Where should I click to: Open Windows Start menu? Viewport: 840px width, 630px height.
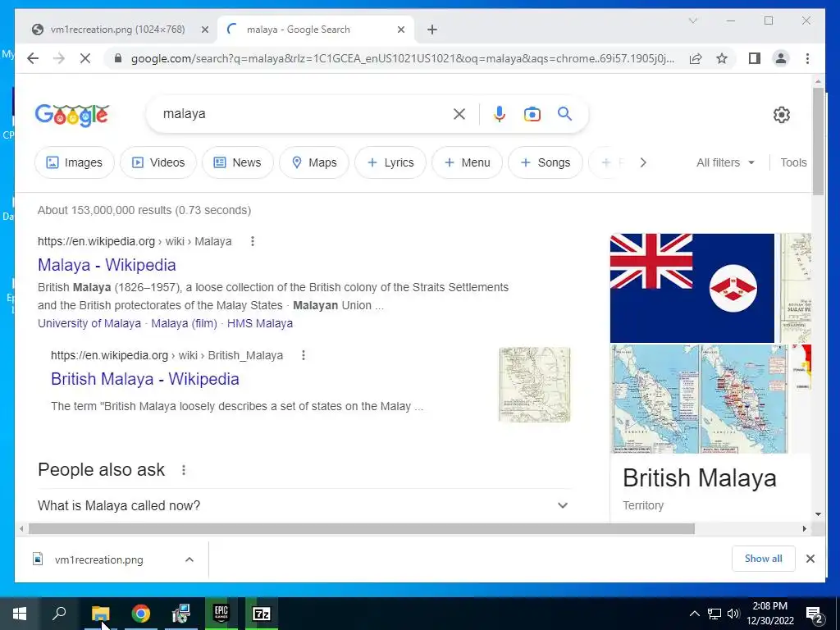point(20,614)
